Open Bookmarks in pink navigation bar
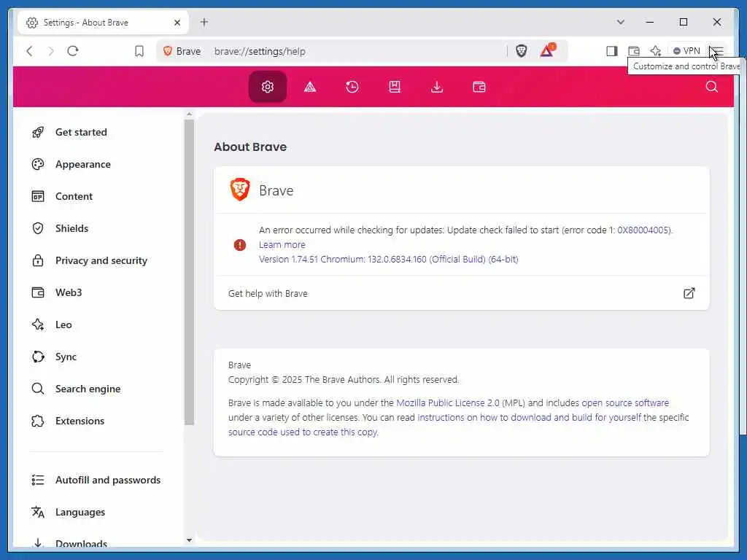Image resolution: width=747 pixels, height=560 pixels. point(395,87)
